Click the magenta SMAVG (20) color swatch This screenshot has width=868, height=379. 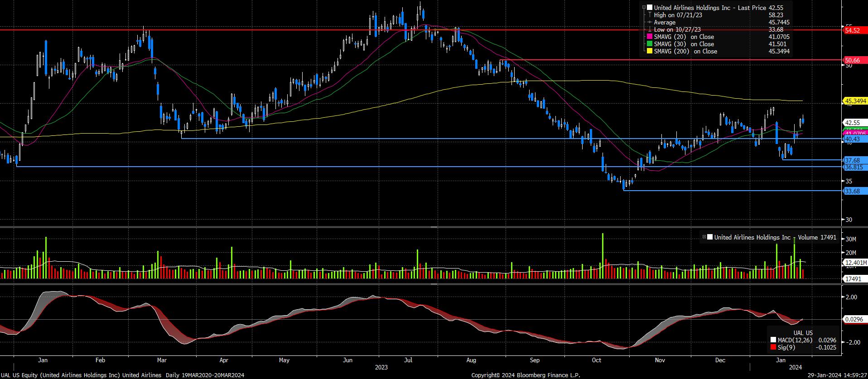(650, 37)
